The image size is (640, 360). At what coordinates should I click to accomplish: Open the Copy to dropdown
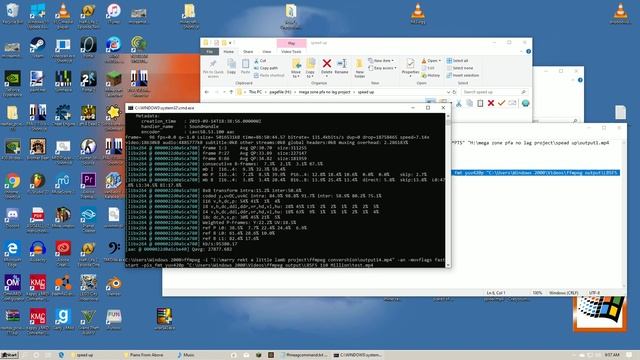point(310,68)
